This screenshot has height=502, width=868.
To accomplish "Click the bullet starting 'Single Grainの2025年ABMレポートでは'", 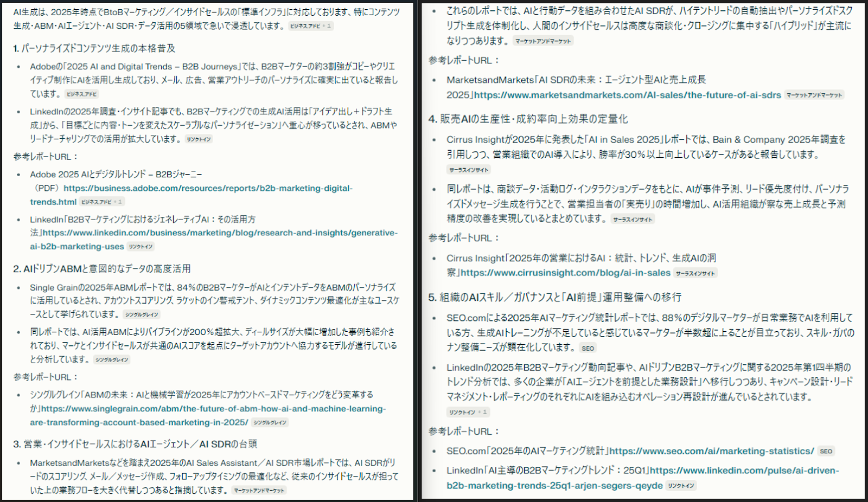I will 215,301.
